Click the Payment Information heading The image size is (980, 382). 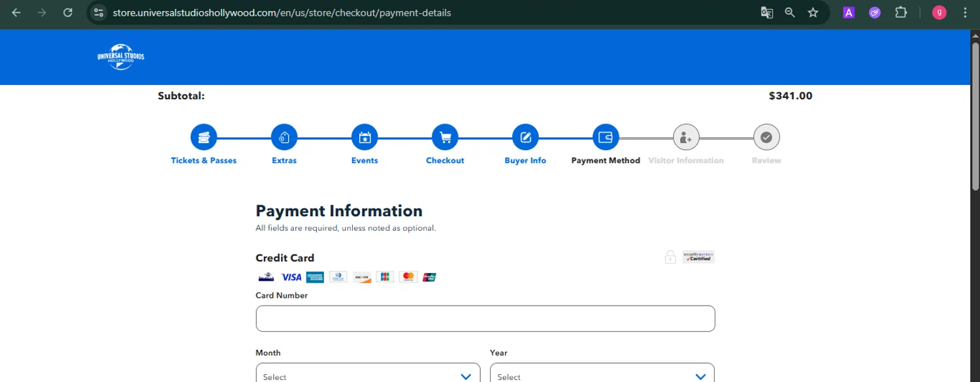pos(339,211)
